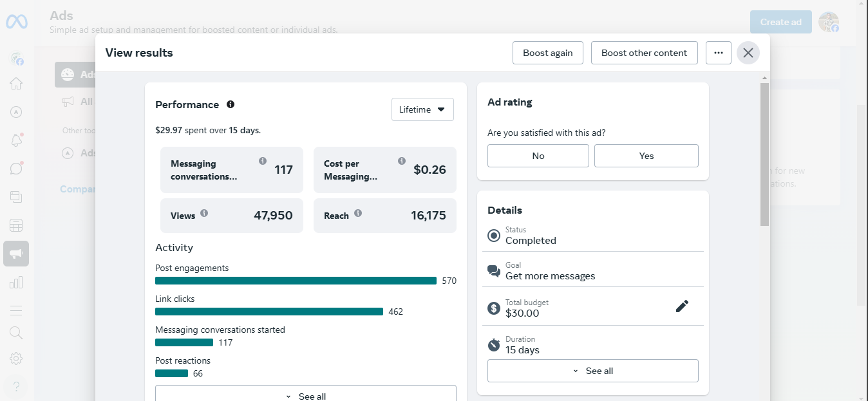868x401 pixels.
Task: Open the three-dot more options menu
Action: click(x=718, y=53)
